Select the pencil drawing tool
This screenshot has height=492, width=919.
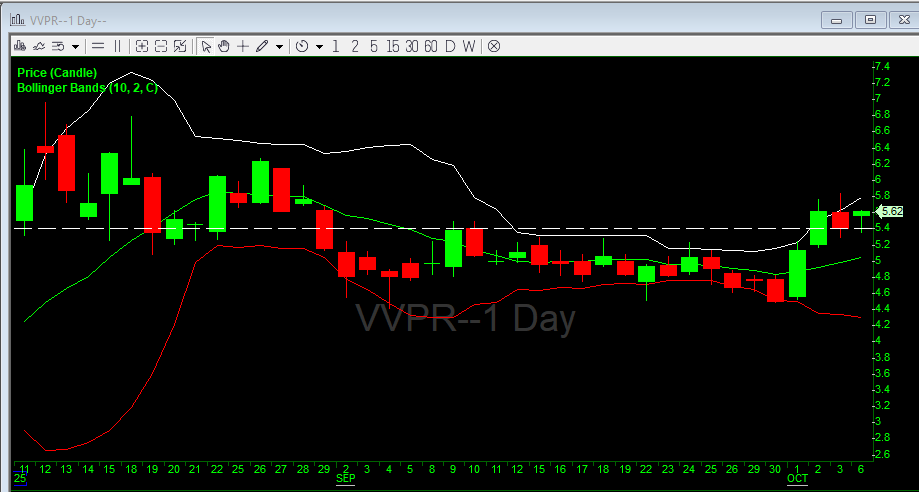[262, 46]
